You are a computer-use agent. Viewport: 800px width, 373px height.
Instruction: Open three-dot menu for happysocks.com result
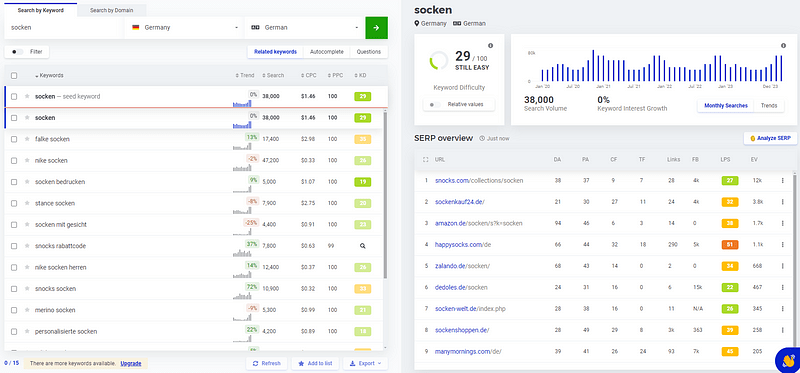coord(783,245)
